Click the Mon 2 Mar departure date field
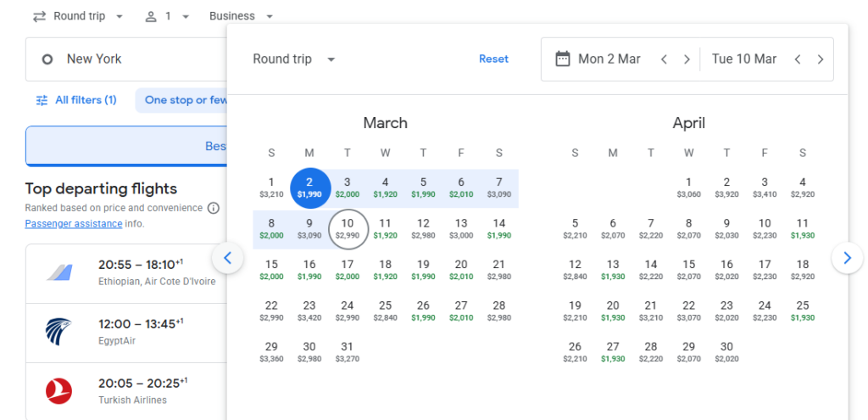This screenshot has height=420, width=868. pyautogui.click(x=609, y=59)
